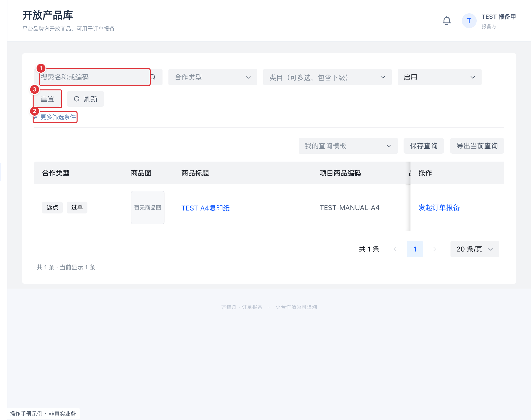Open the 类目 multi-select dropdown
Screen dimensions: 531x420
tap(327, 77)
